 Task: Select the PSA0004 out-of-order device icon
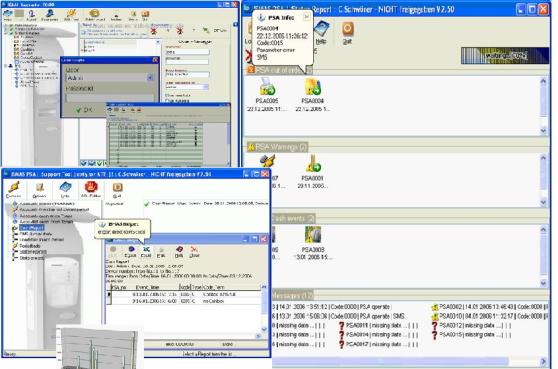tap(312, 86)
